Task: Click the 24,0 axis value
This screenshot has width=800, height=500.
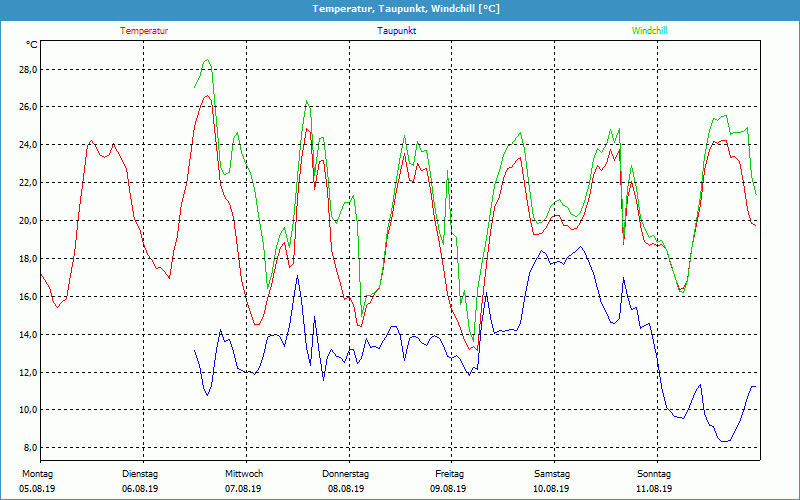Action: 28,145
